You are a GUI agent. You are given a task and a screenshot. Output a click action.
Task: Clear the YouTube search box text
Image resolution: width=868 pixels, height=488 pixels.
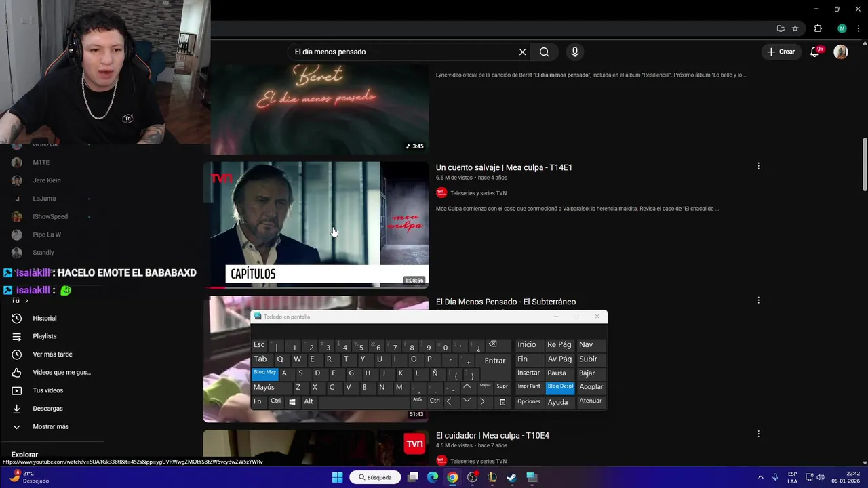click(522, 52)
